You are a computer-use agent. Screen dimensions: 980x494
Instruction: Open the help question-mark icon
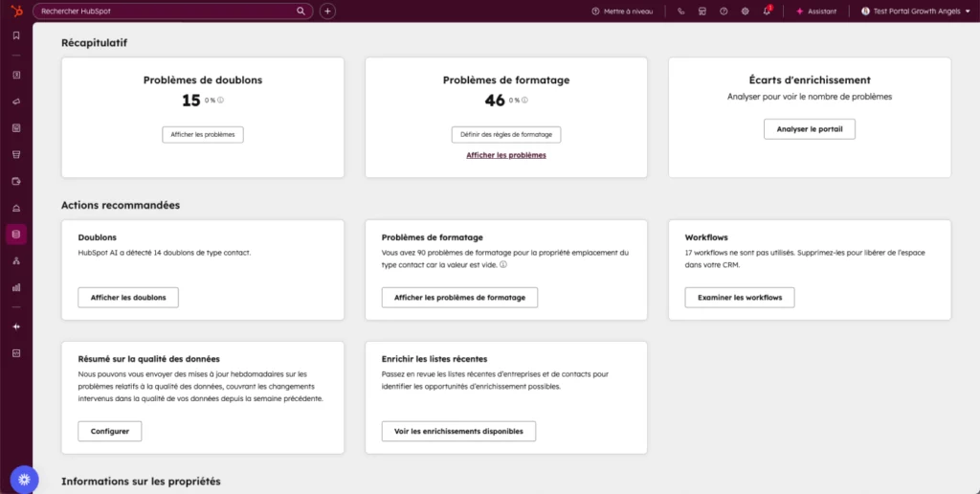[x=724, y=11]
